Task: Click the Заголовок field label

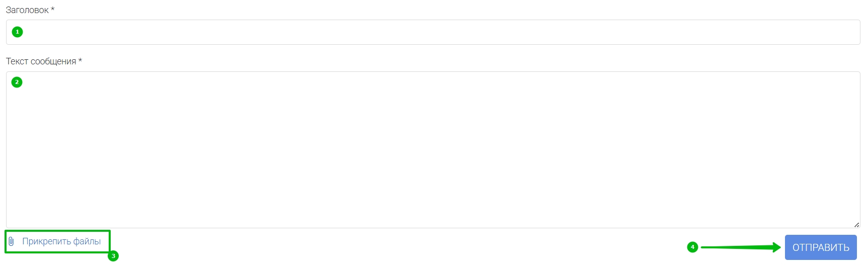Action: pos(27,10)
